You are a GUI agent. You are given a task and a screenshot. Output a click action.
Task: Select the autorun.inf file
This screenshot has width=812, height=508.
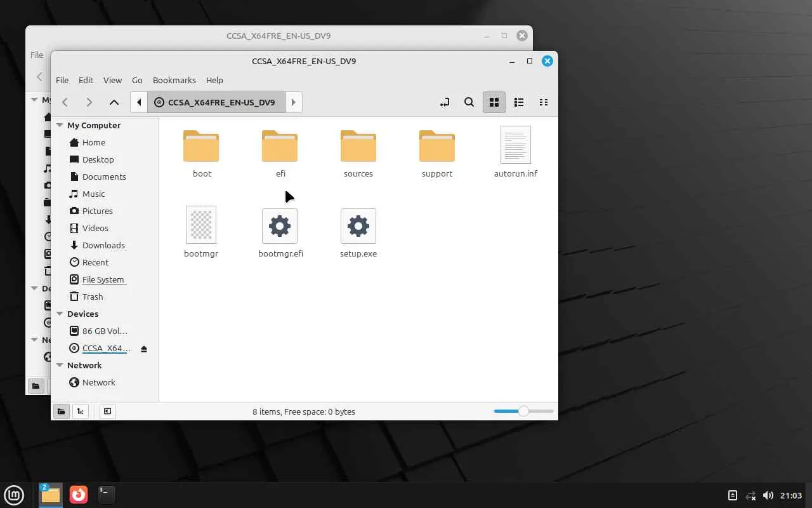(x=516, y=153)
